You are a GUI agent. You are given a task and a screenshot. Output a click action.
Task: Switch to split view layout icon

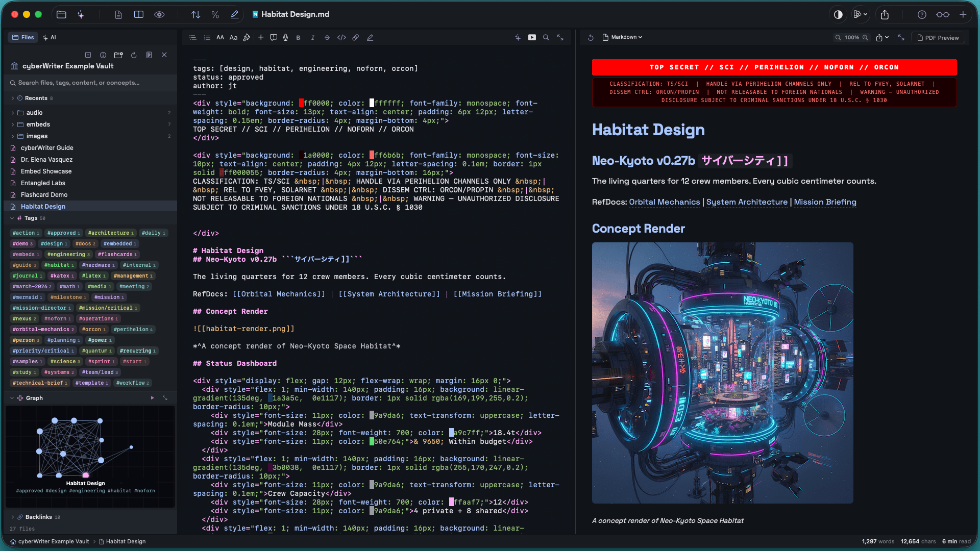pyautogui.click(x=138, y=15)
